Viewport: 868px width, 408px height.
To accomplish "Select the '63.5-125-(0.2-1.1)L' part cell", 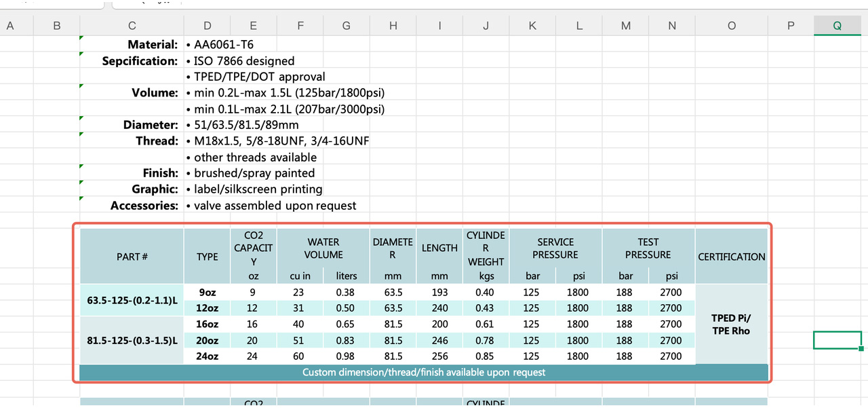I will (x=132, y=300).
